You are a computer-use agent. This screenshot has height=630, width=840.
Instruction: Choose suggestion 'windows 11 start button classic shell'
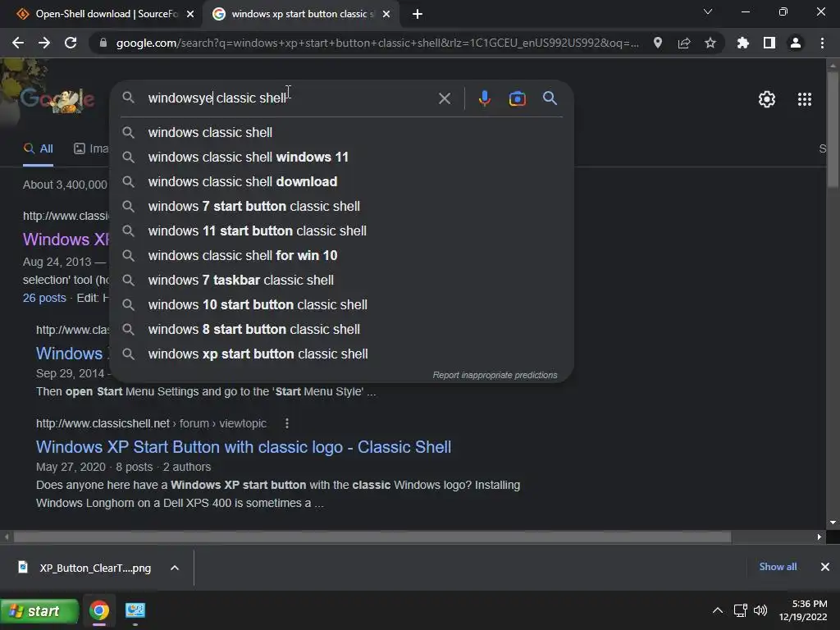click(x=341, y=231)
